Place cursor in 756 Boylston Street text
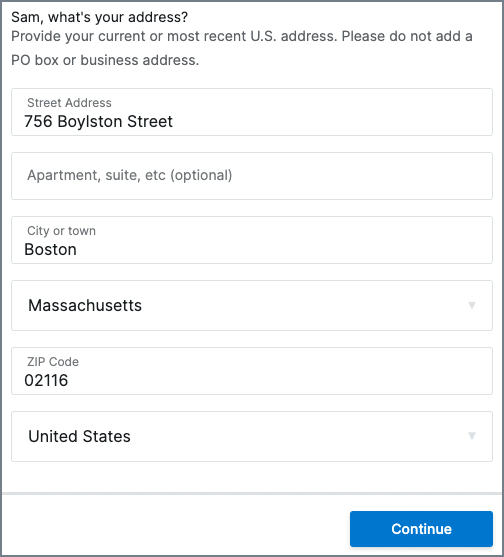 tap(98, 121)
